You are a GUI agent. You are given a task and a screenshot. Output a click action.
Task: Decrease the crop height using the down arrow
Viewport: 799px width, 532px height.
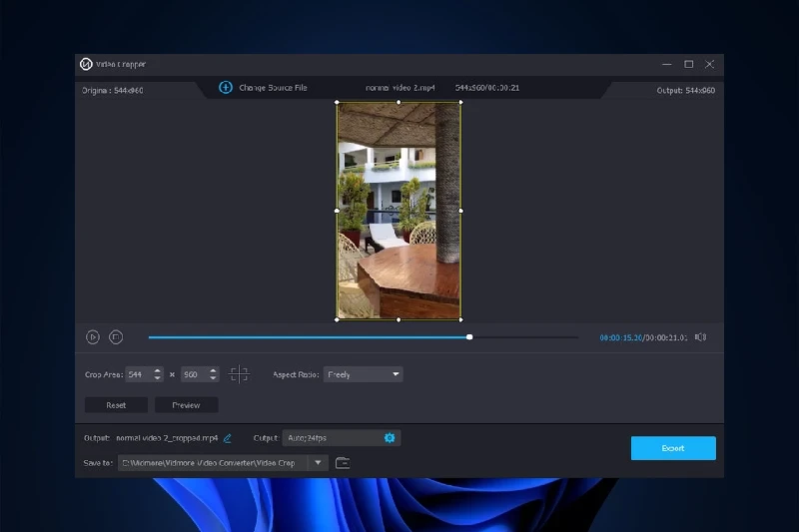213,378
